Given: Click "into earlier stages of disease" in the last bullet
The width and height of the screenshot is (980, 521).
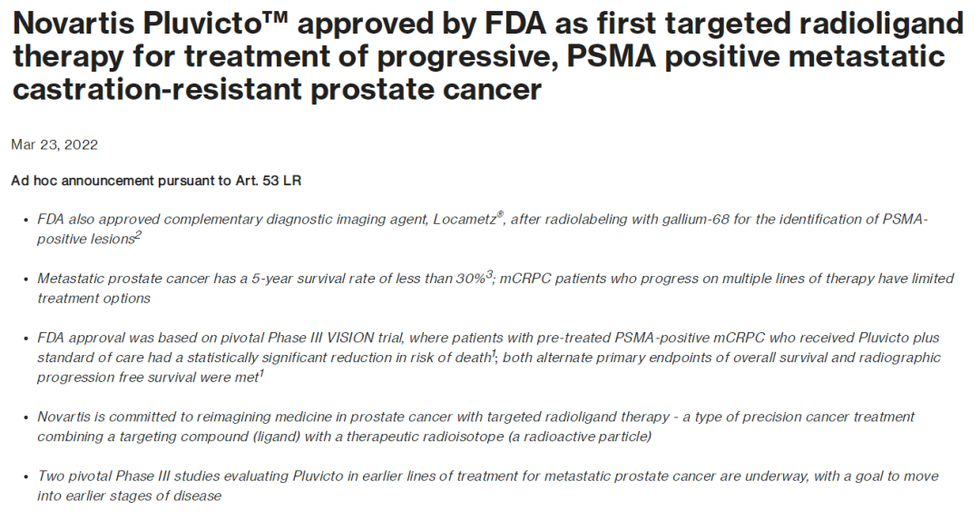Looking at the screenshot, I should click(130, 496).
